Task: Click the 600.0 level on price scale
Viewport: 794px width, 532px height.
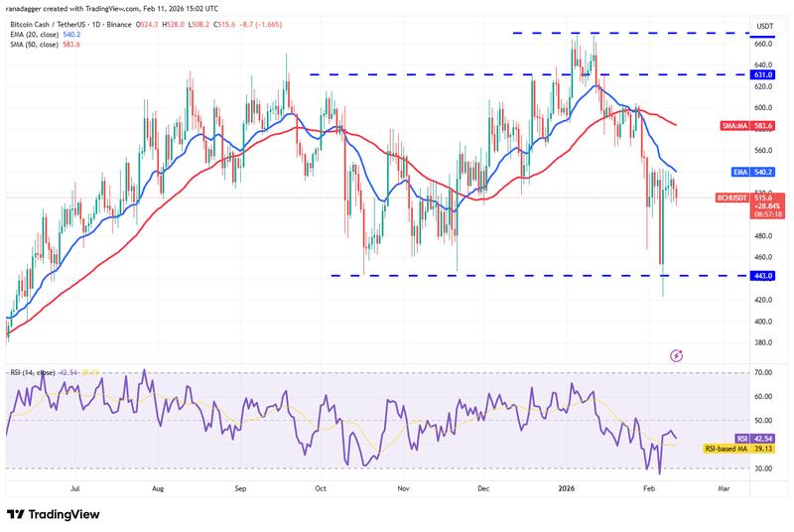Action: 764,108
